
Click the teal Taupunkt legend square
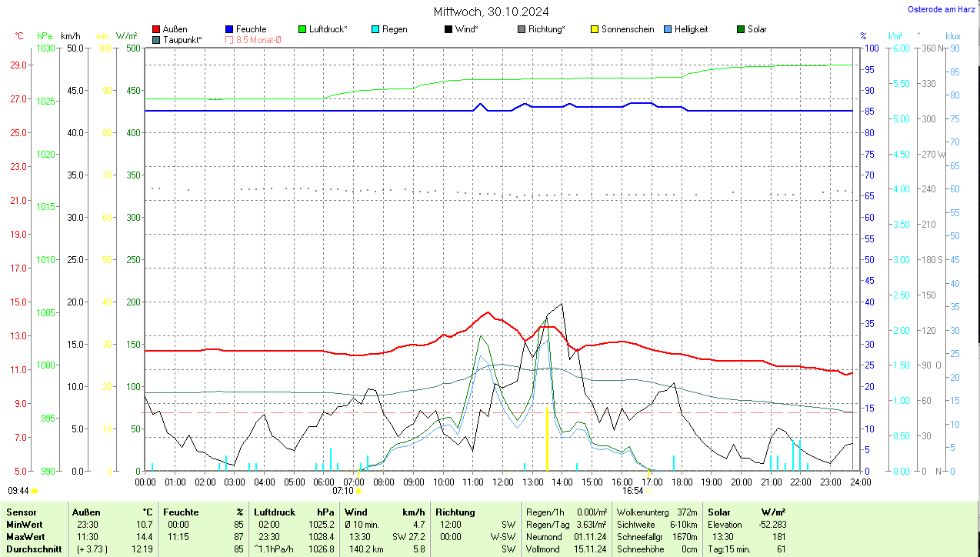156,39
